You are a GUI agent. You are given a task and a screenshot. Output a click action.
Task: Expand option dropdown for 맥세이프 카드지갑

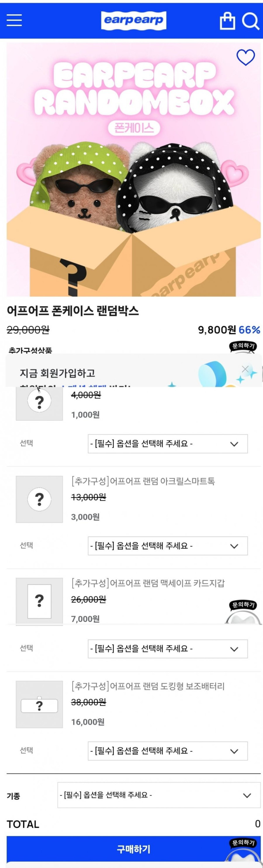tap(168, 648)
